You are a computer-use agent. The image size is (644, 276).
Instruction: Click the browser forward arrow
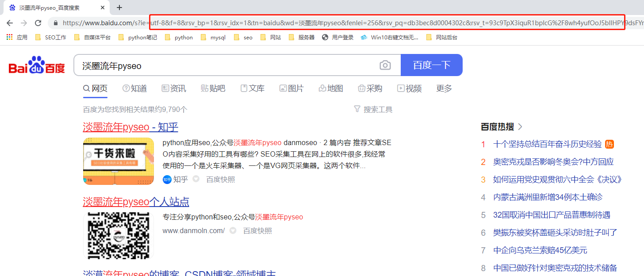(x=24, y=23)
